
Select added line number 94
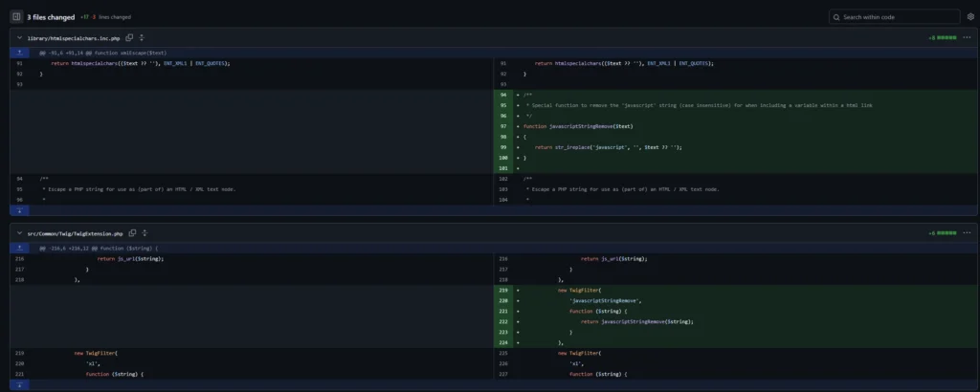coord(503,95)
